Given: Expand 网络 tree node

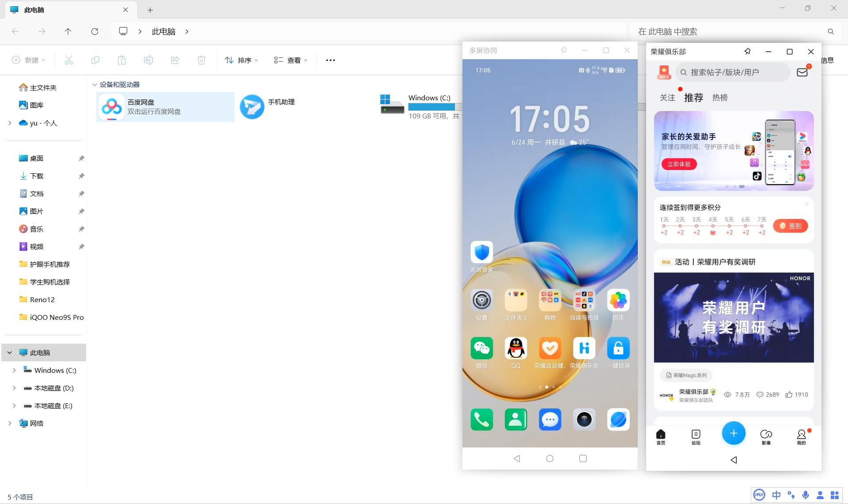Looking at the screenshot, I should point(10,423).
